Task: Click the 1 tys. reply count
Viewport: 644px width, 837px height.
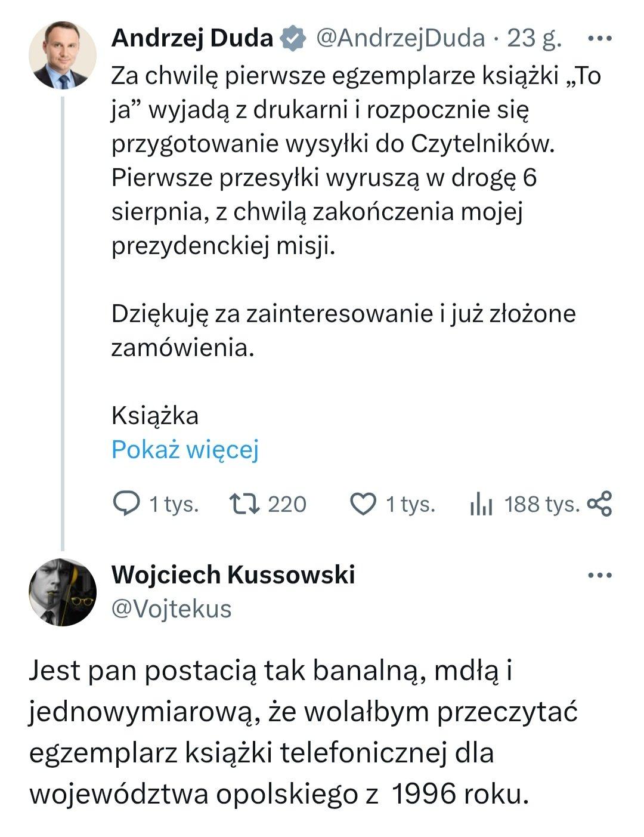Action: click(x=174, y=505)
